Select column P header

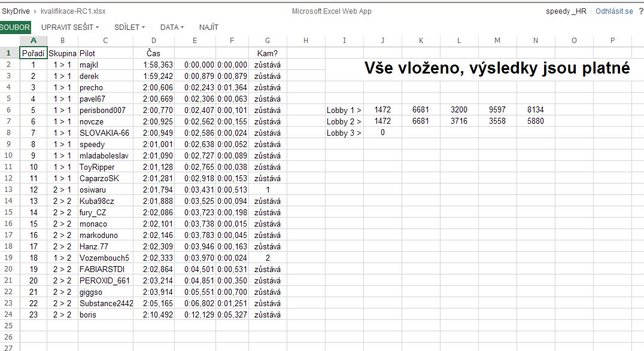pyautogui.click(x=612, y=41)
